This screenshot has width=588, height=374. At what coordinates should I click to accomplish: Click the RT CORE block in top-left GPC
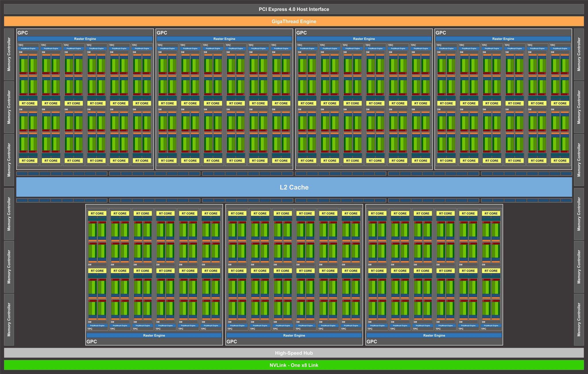[x=27, y=103]
